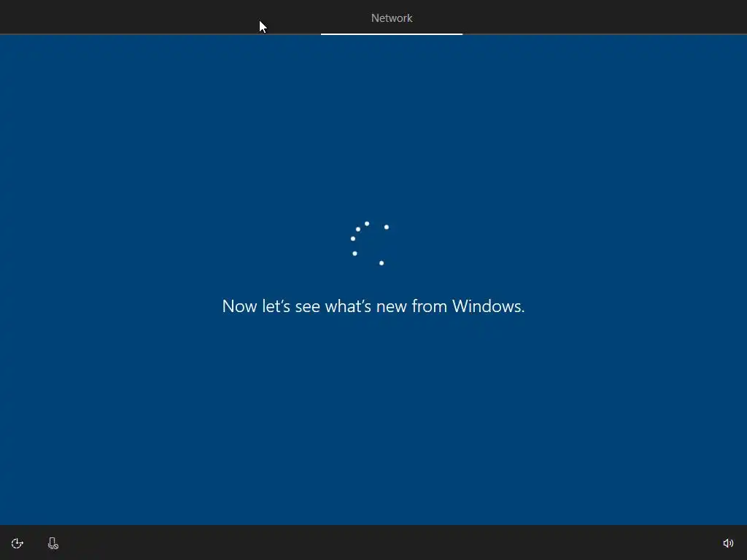Open the volume speaker icon
747x560 pixels.
pyautogui.click(x=728, y=543)
